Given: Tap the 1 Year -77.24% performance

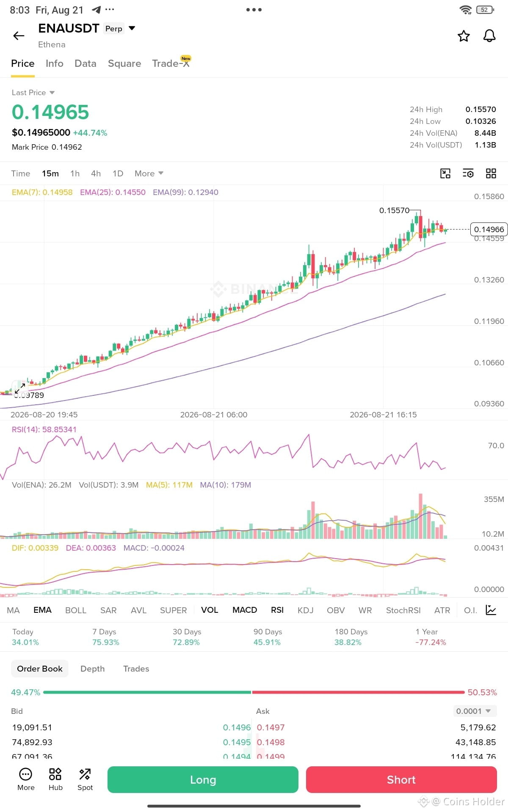Looking at the screenshot, I should [431, 637].
